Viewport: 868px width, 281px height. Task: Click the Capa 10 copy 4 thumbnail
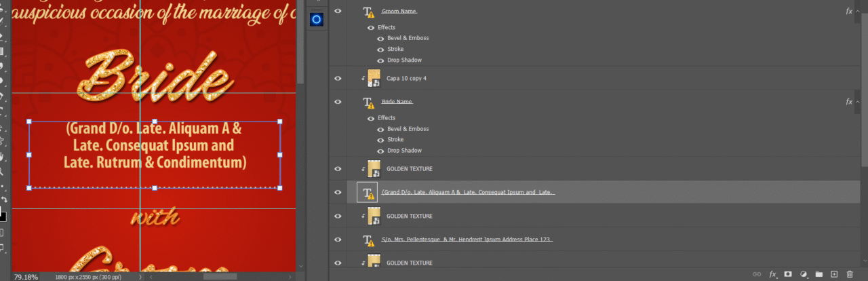pyautogui.click(x=374, y=79)
